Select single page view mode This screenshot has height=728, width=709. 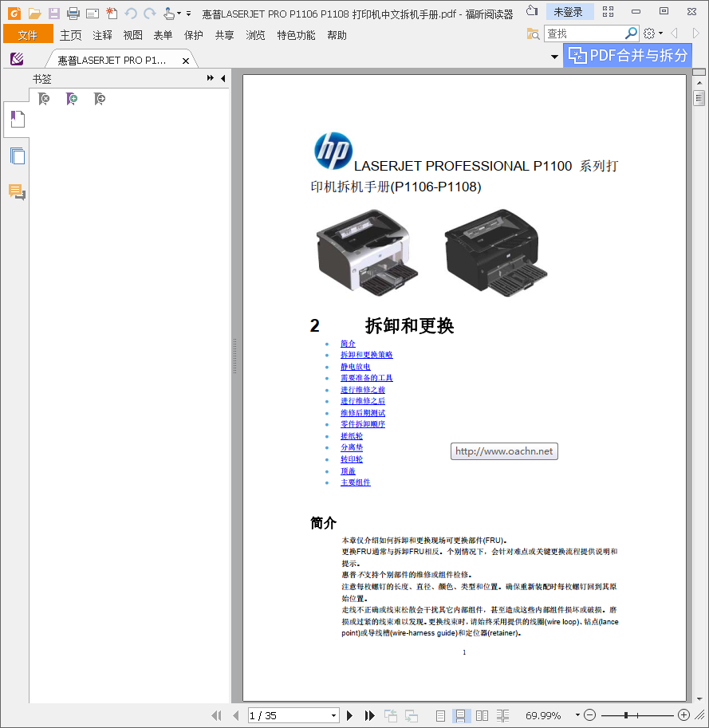click(440, 716)
